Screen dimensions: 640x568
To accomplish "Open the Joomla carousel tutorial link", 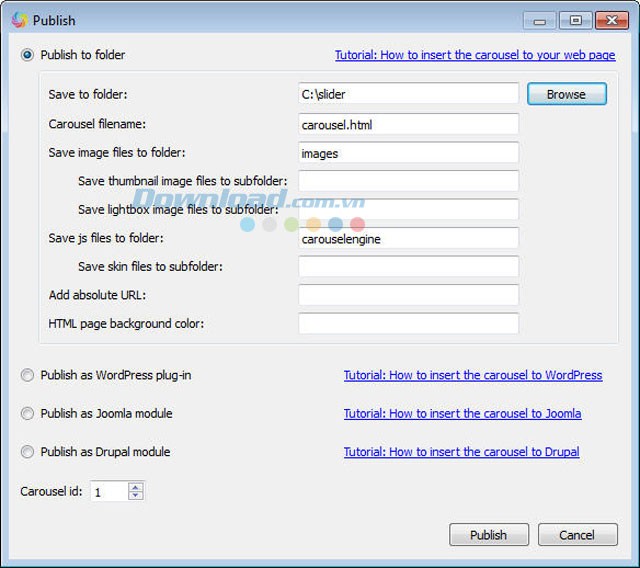I will coord(462,413).
